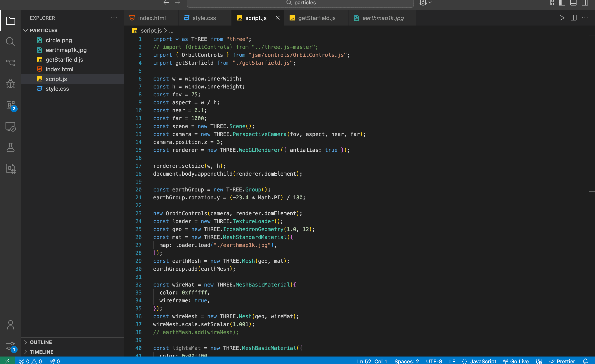Change file encoding UTF-8
595x364 pixels.
[x=434, y=361]
